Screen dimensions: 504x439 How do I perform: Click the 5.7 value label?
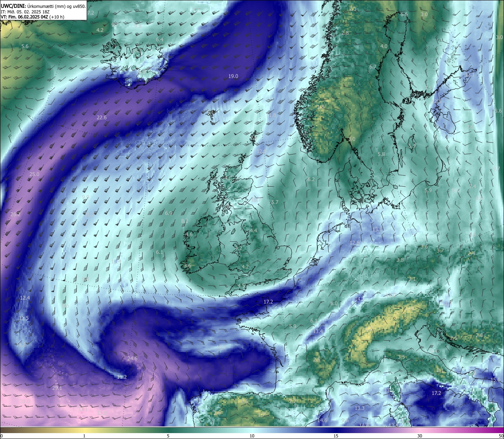[274, 202]
